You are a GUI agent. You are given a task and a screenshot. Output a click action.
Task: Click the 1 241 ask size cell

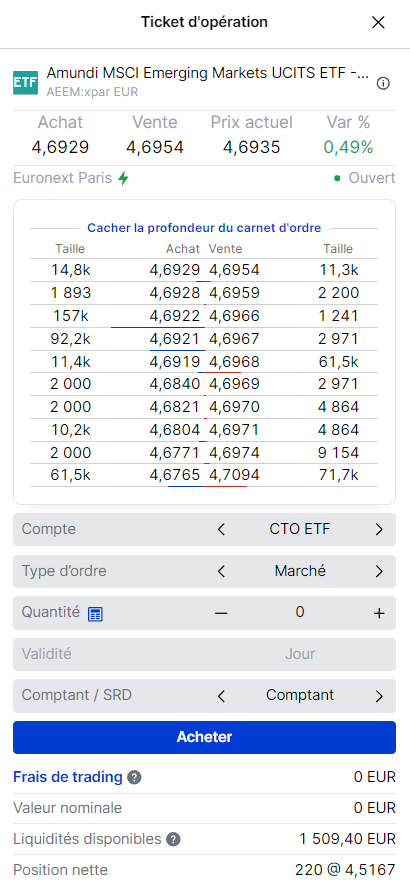tap(338, 316)
